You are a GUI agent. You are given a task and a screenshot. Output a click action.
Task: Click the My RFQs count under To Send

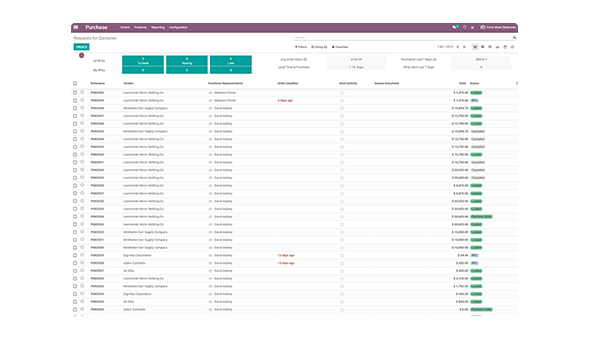pyautogui.click(x=143, y=70)
